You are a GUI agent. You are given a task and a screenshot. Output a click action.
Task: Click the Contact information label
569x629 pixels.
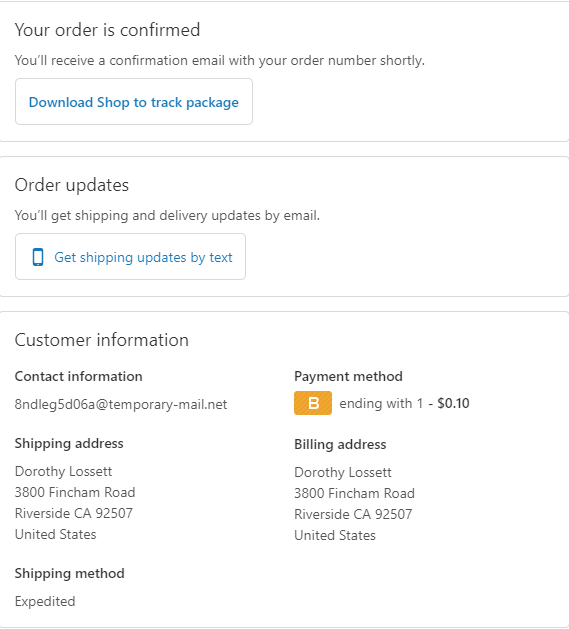[x=79, y=376]
